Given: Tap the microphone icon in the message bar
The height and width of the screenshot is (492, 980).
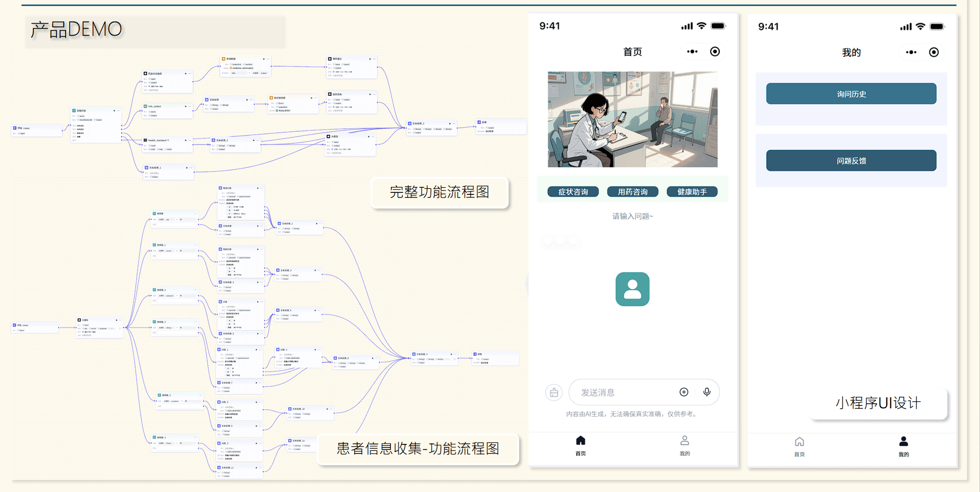Looking at the screenshot, I should 707,392.
